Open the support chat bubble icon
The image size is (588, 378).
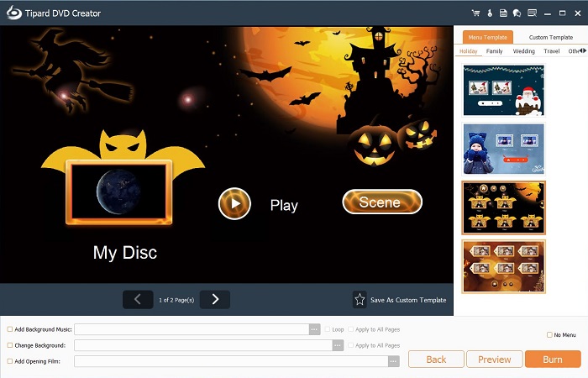[516, 13]
